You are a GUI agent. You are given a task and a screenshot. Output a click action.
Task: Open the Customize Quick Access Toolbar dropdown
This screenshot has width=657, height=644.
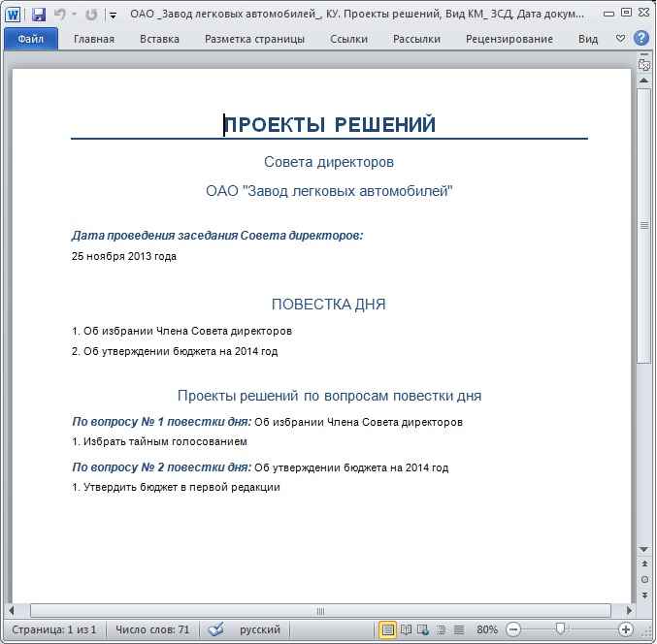pyautogui.click(x=113, y=16)
